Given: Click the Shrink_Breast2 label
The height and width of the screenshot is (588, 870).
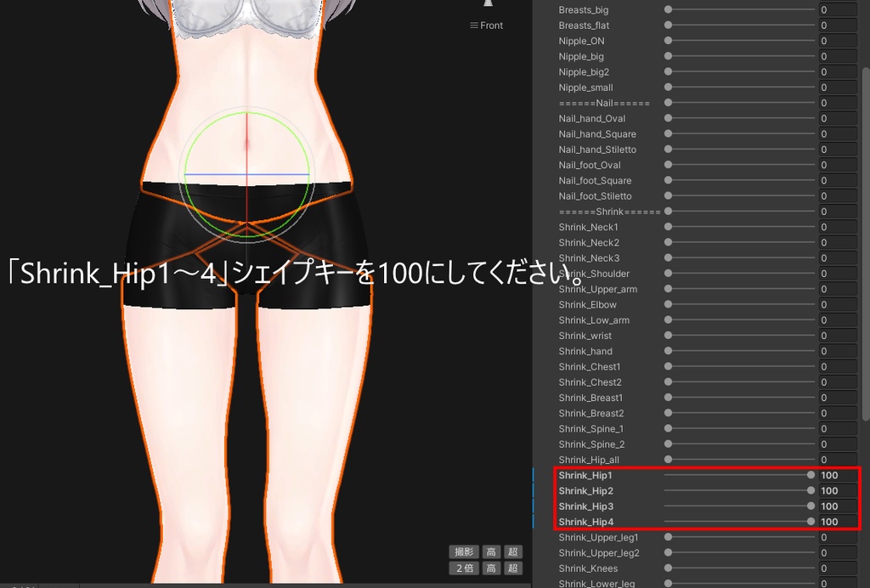Looking at the screenshot, I should 591,414.
